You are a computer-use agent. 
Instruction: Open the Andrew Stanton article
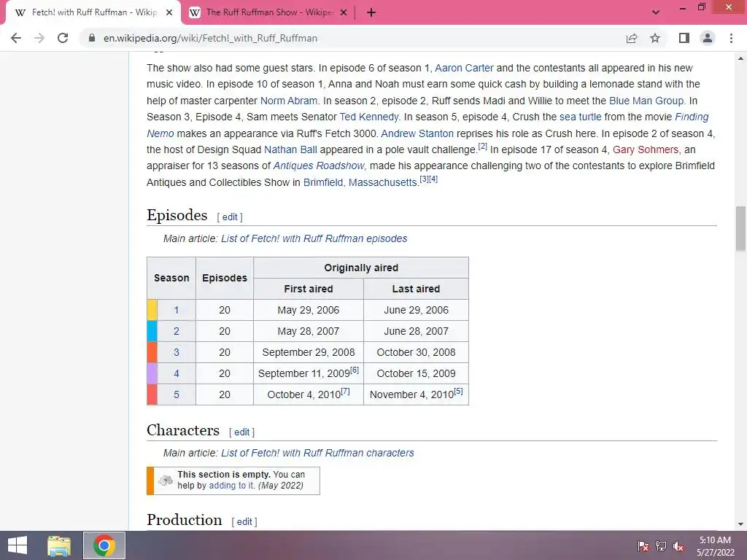[417, 134]
